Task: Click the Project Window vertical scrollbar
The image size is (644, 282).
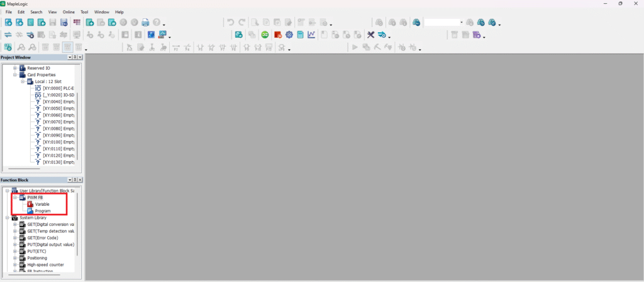Action: pyautogui.click(x=77, y=126)
